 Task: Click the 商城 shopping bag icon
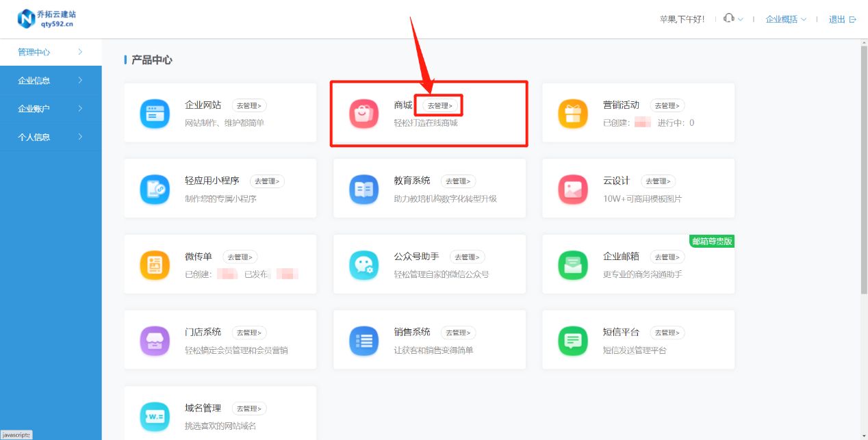coord(363,113)
